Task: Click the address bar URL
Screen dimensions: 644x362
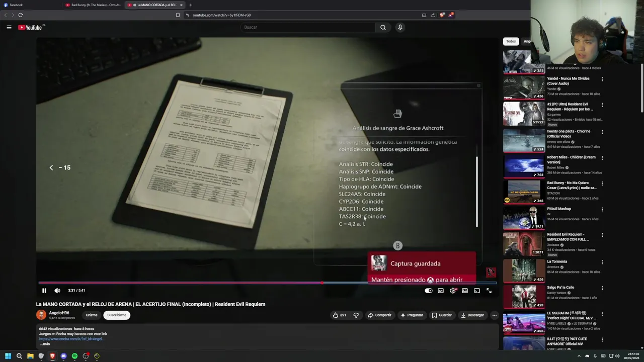Action: click(x=221, y=15)
